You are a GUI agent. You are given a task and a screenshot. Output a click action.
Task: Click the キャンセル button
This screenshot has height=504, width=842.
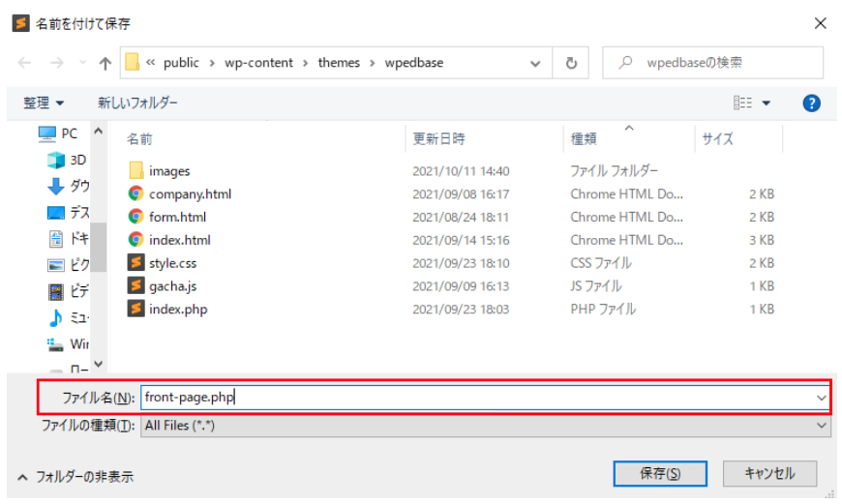pyautogui.click(x=769, y=473)
